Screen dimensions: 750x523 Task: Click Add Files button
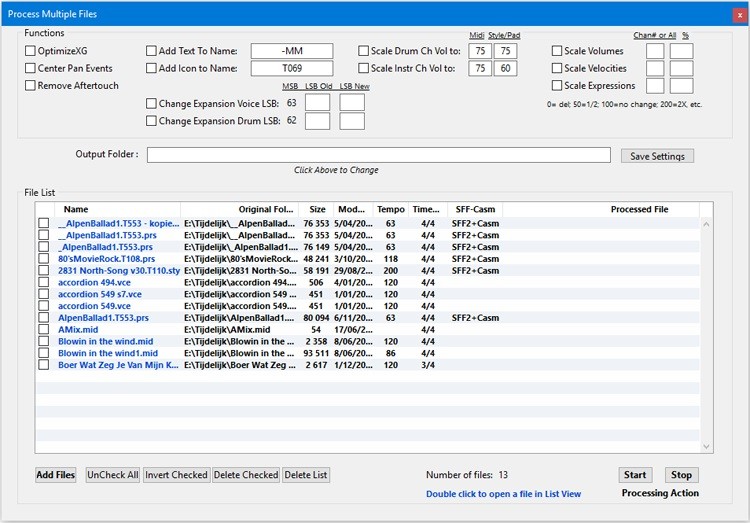pos(55,475)
